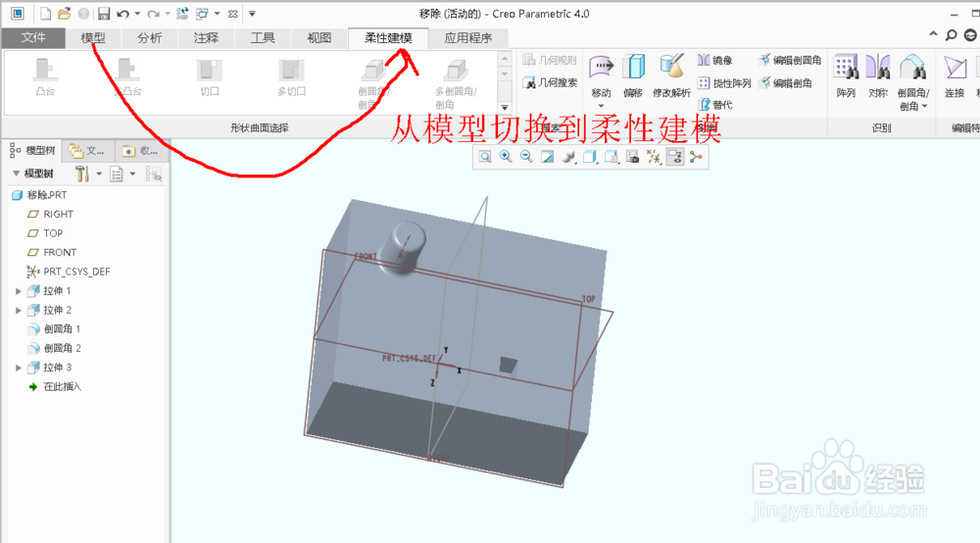Switch to the 模型 tab
Screen dimensions: 980x543
tap(93, 38)
